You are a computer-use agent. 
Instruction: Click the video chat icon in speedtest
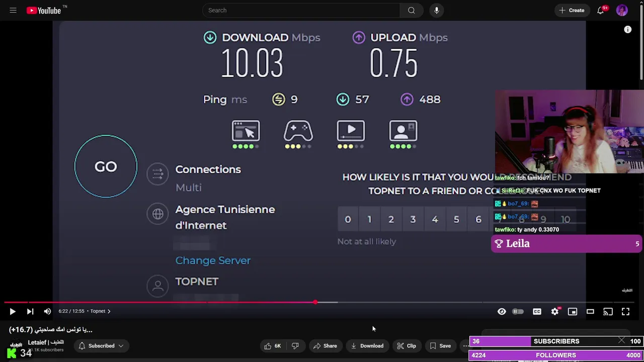click(x=403, y=131)
